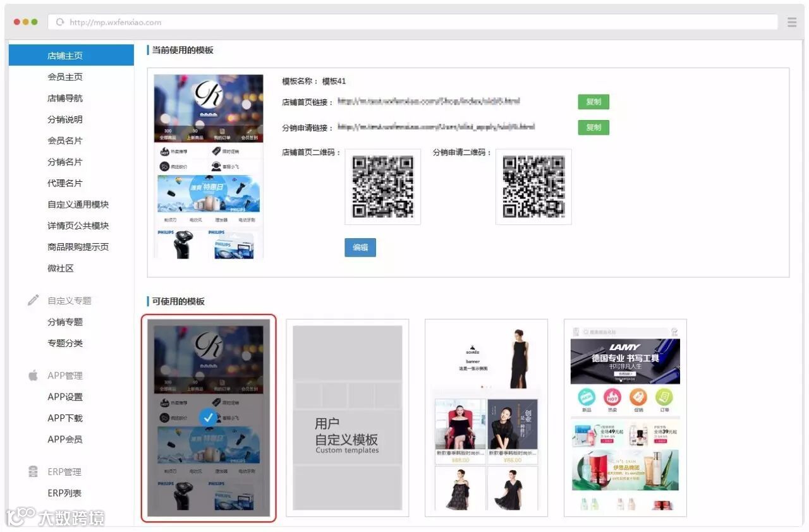
Task: Choose the 用户自定义模板 template
Action: [x=348, y=418]
